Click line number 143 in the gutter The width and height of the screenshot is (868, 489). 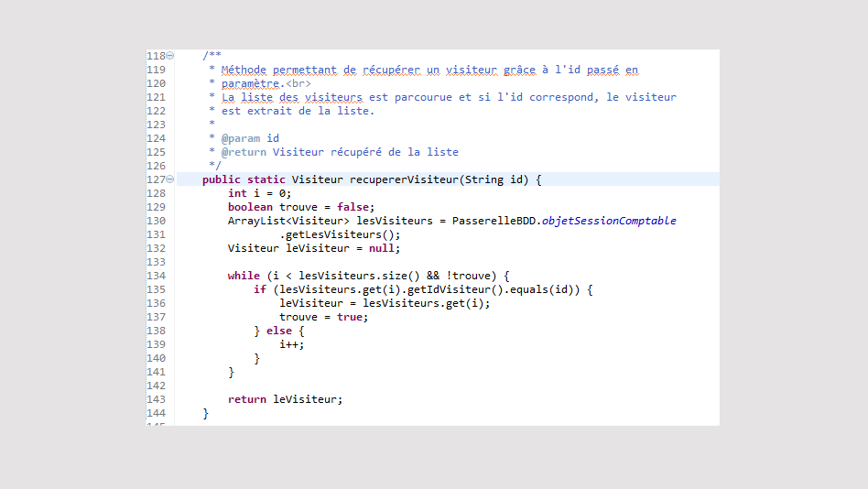tap(156, 399)
